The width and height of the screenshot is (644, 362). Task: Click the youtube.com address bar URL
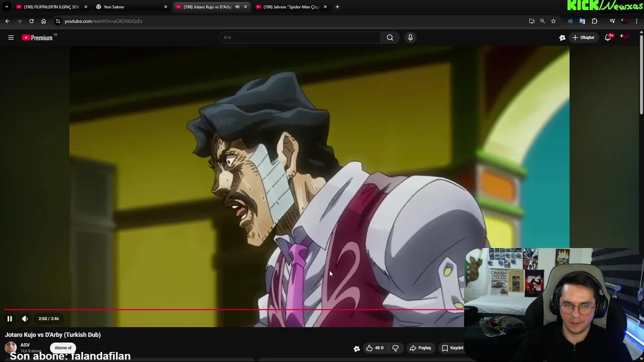103,21
